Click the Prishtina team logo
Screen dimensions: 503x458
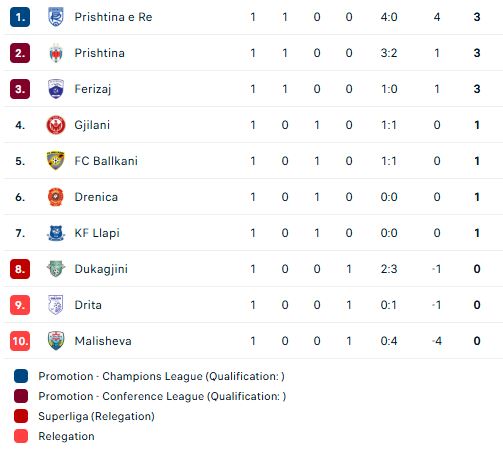56,53
